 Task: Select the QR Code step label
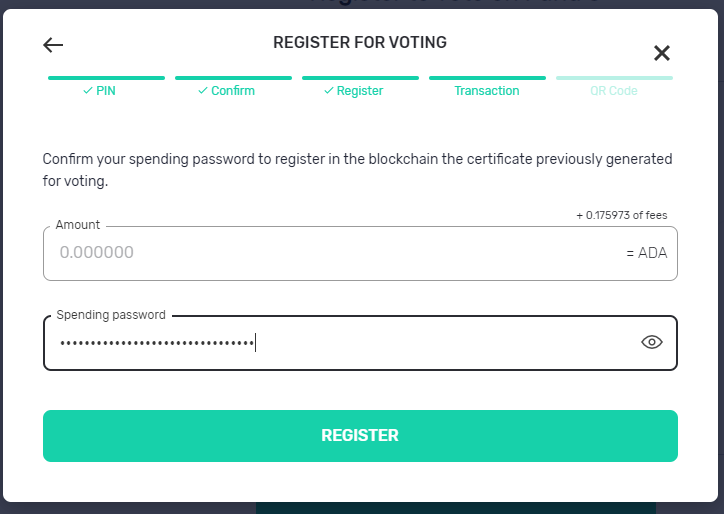(x=614, y=91)
